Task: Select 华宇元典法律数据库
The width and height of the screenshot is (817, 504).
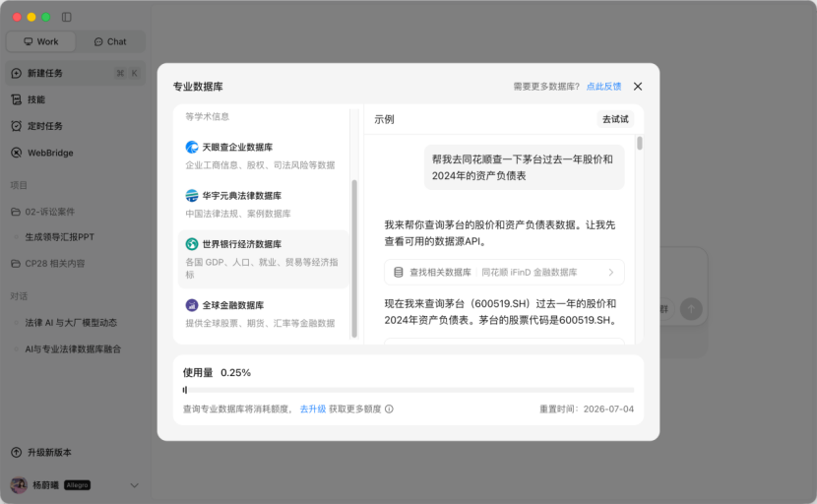Action: pos(263,204)
